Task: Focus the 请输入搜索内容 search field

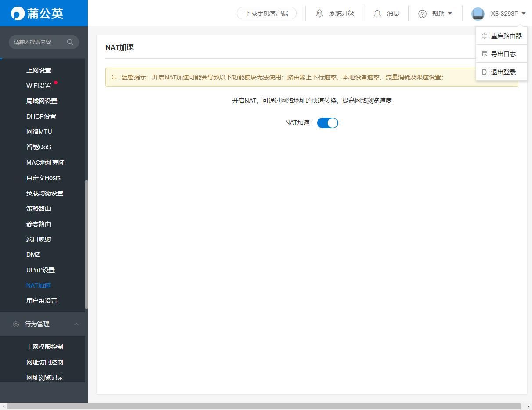Action: coord(39,42)
